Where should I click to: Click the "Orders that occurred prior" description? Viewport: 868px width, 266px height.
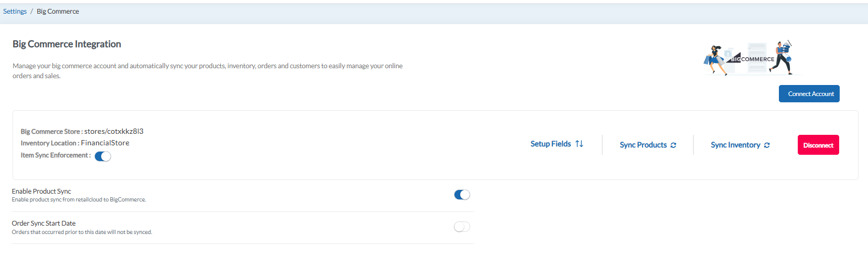[82, 232]
